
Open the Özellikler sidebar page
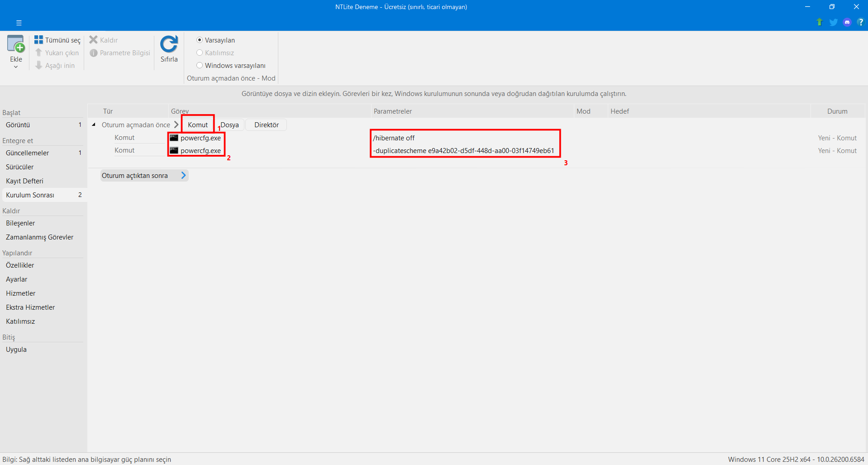(x=43, y=265)
